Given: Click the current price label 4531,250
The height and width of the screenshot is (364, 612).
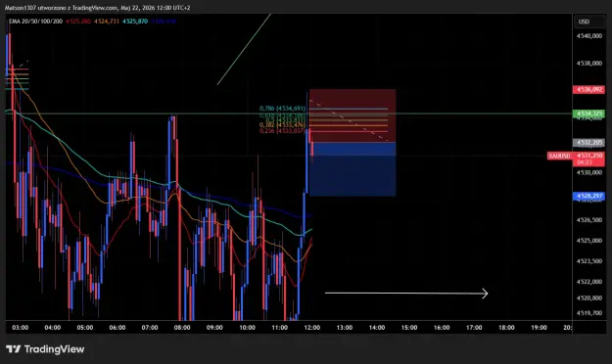Looking at the screenshot, I should (588, 156).
